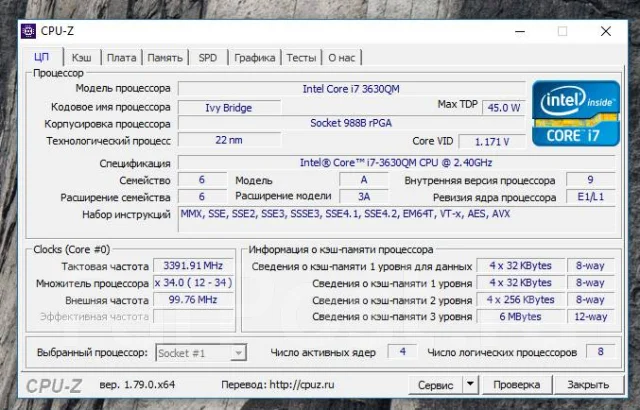The height and width of the screenshot is (410, 640).
Task: Click the instruction set list MMX, SSE field
Action: tap(396, 219)
